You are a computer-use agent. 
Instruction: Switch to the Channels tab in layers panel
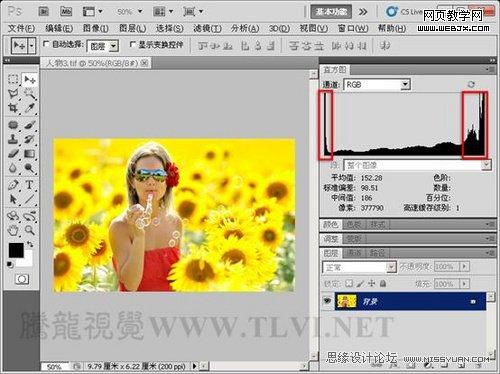pos(354,253)
